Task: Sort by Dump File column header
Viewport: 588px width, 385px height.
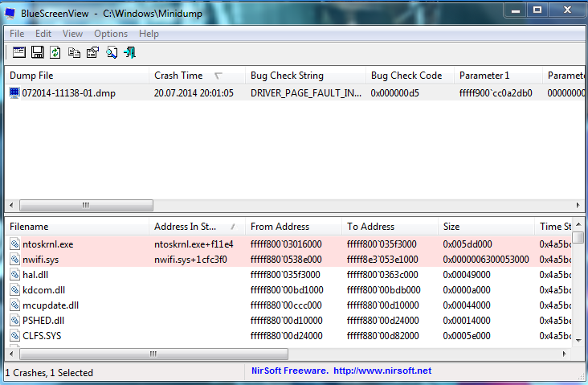Action: [76, 76]
